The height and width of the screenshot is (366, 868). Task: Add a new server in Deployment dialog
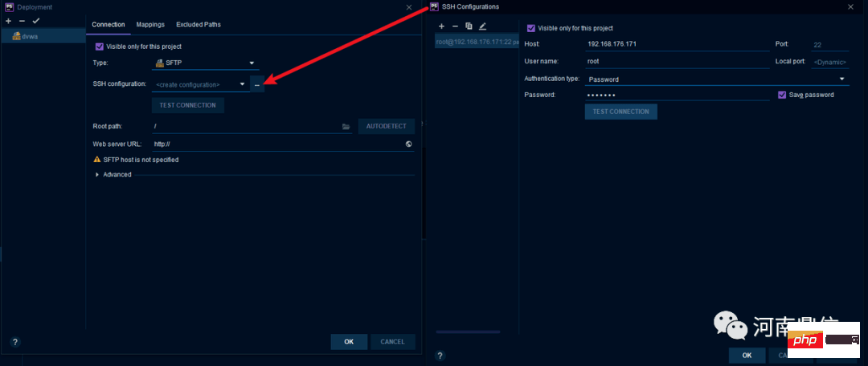pos(8,21)
